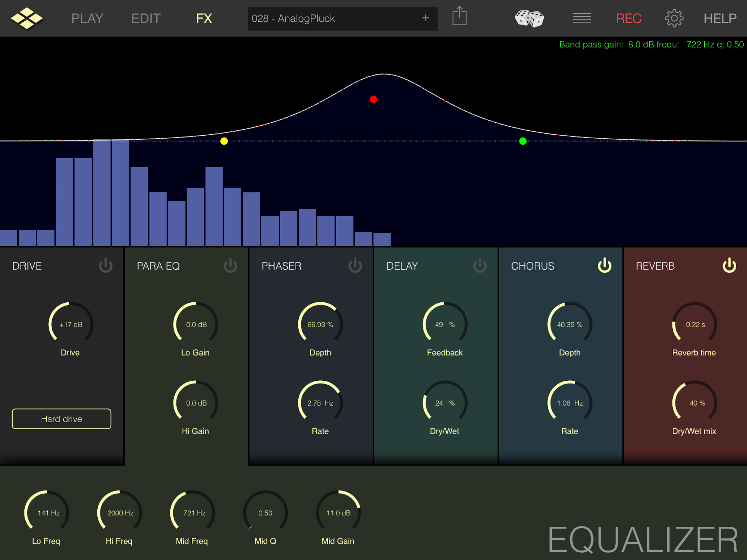Open the 028 - AnalogPluck preset selector

(331, 19)
